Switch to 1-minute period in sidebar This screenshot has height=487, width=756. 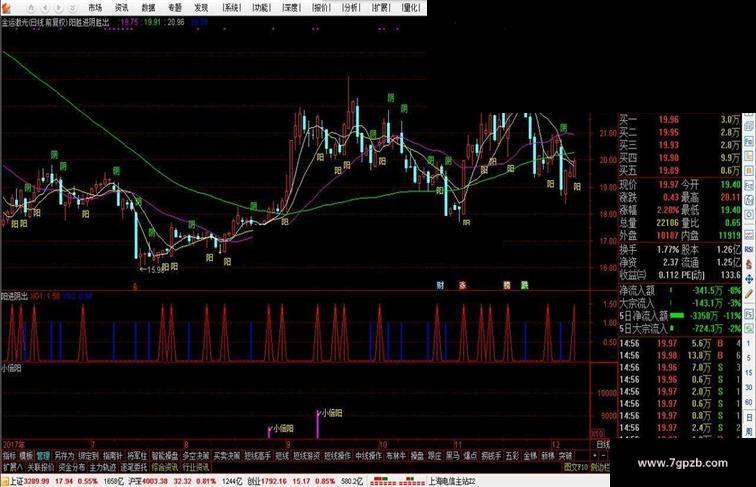tap(749, 343)
